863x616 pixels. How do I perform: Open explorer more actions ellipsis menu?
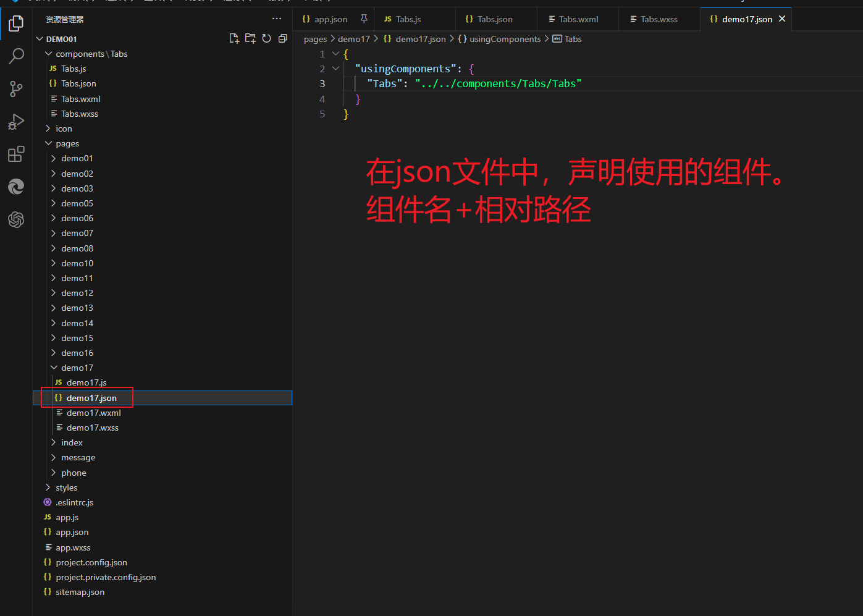(x=277, y=19)
